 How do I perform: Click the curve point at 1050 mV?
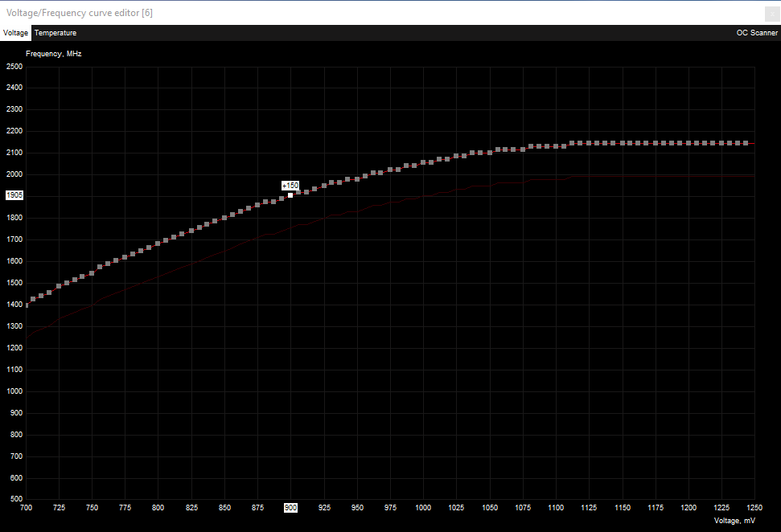click(x=489, y=152)
